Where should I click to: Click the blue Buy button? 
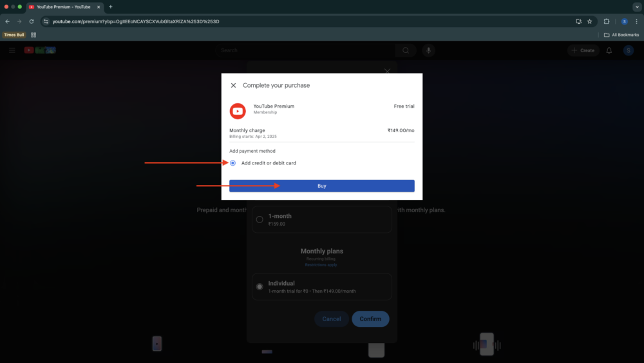[321, 186]
